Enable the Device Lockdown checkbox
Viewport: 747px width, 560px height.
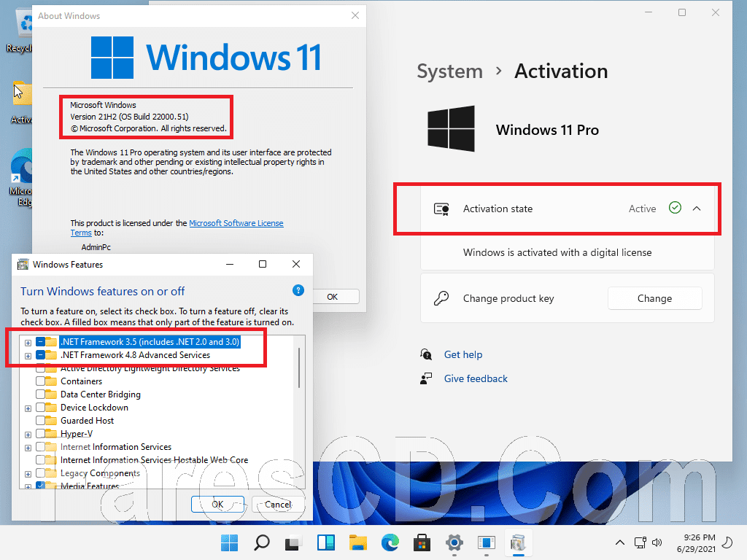pos(41,408)
